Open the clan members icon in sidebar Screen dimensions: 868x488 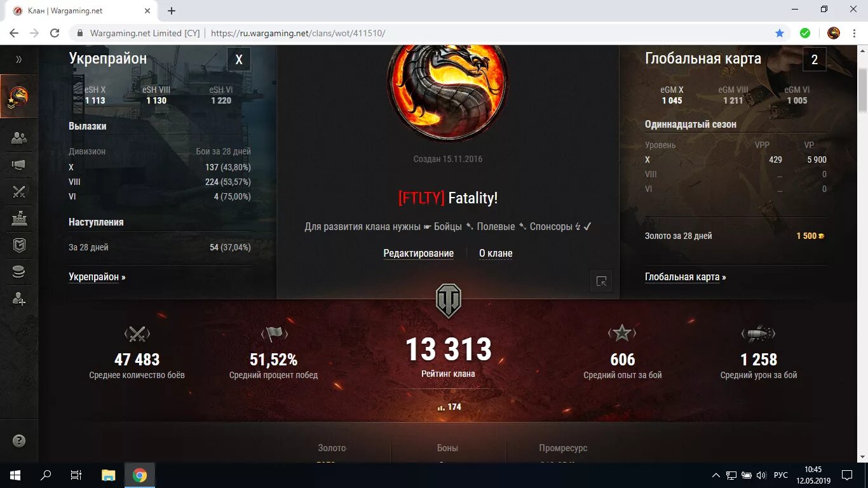pyautogui.click(x=18, y=138)
